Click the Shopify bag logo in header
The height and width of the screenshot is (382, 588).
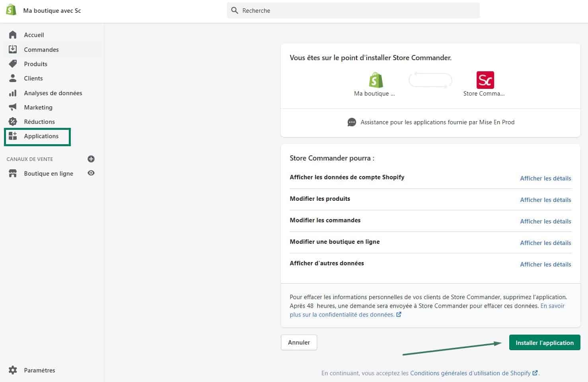point(11,10)
